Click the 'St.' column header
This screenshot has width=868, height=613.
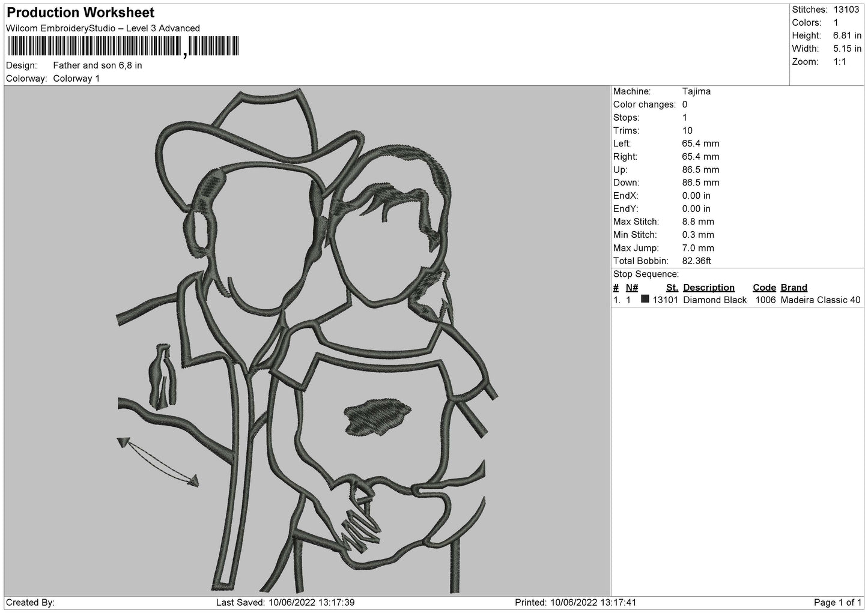(672, 288)
